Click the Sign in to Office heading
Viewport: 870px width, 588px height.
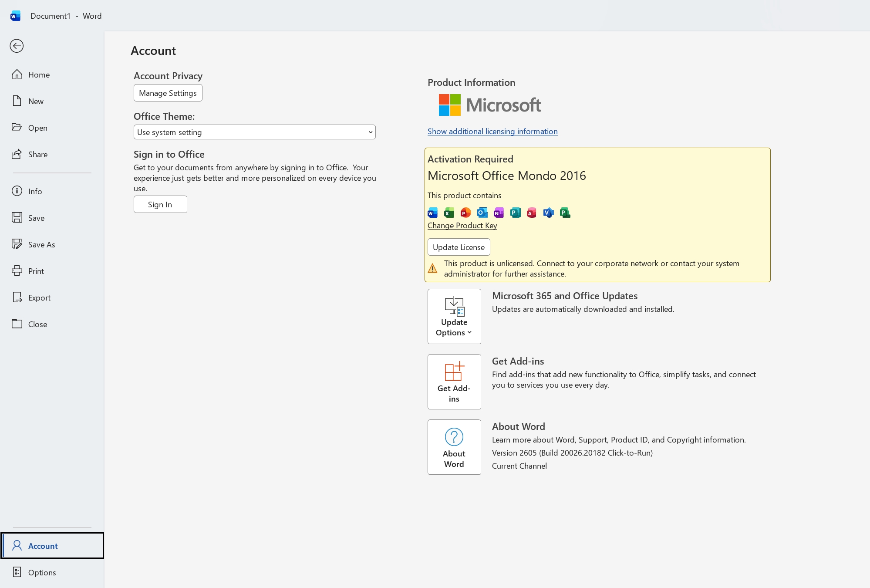[169, 154]
